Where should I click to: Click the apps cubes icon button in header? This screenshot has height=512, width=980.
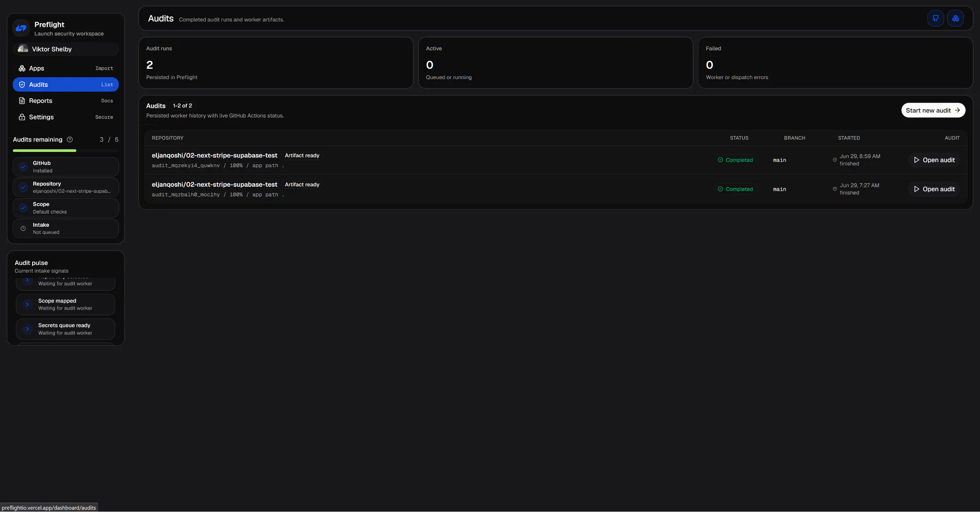(955, 18)
